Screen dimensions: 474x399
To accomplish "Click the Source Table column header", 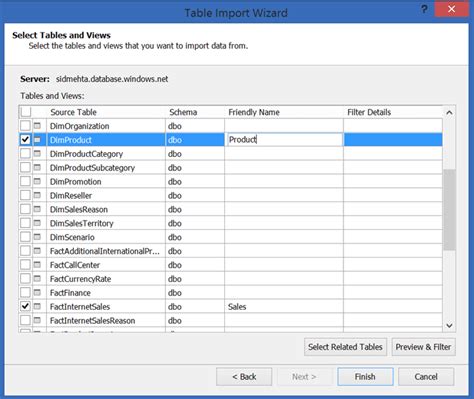I will click(106, 112).
